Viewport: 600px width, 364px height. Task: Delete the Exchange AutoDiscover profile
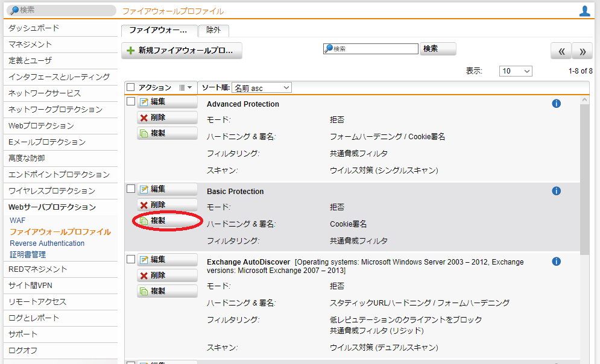167,275
